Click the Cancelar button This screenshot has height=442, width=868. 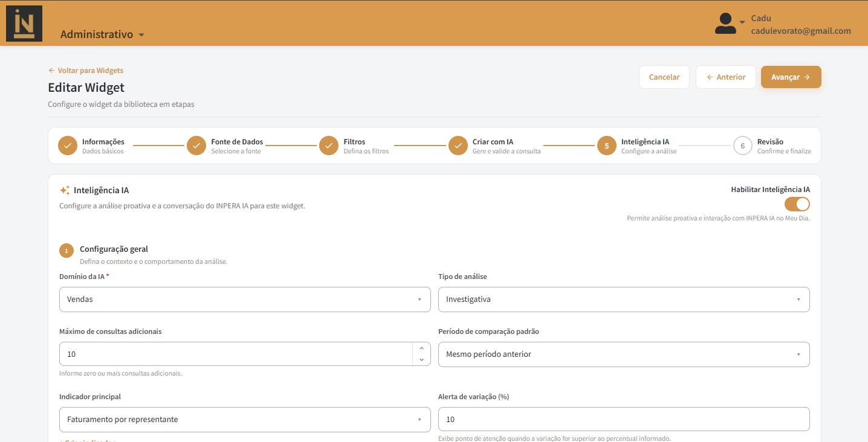664,77
